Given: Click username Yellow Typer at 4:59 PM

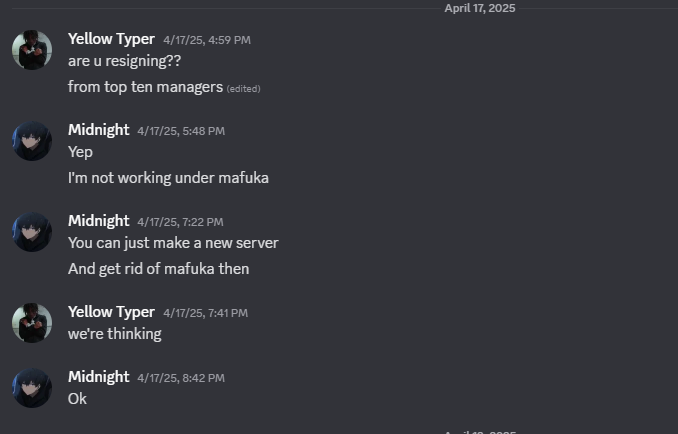Looking at the screenshot, I should [111, 39].
